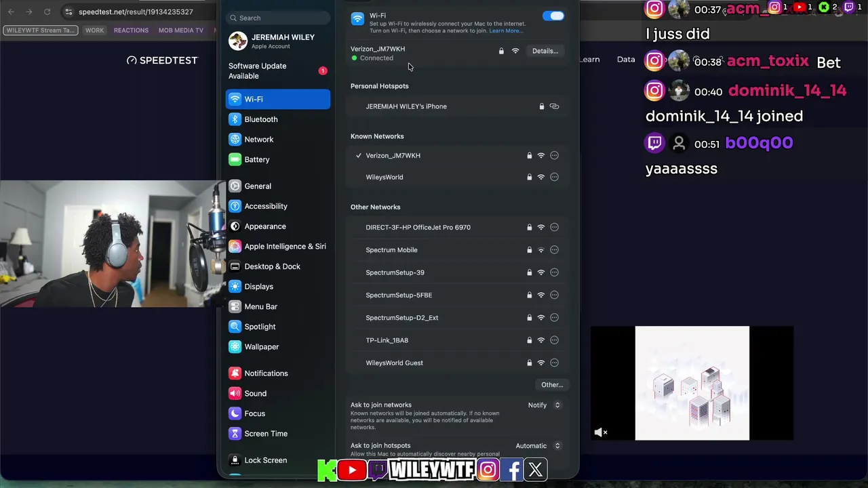Reload the Speedtest browser page
The image size is (868, 488).
click(x=47, y=12)
